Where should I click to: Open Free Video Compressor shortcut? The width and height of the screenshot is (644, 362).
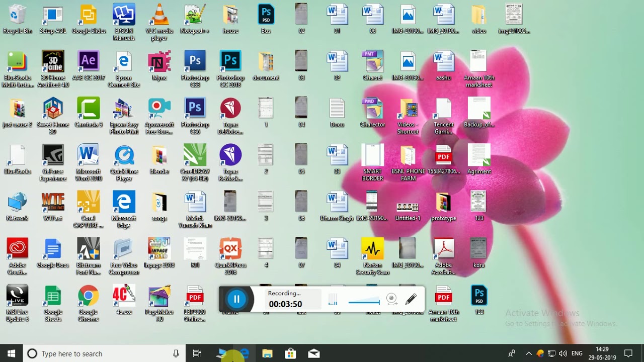124,256
